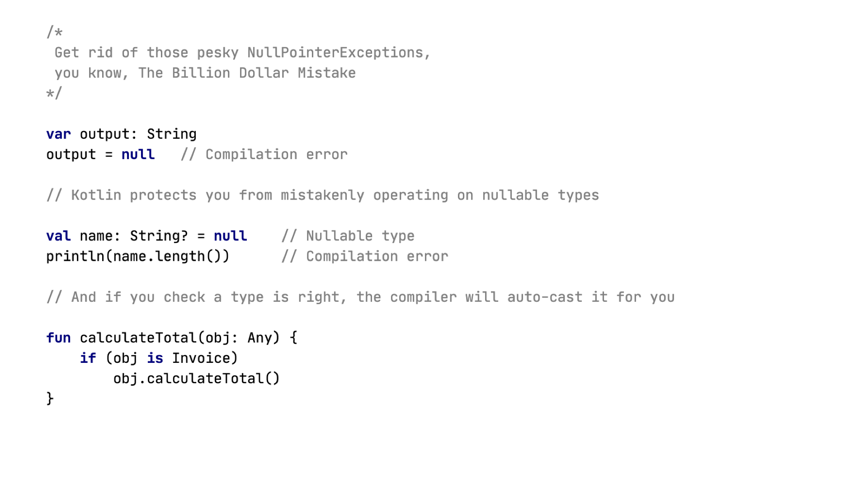Image resolution: width=868 pixels, height=488 pixels.
Task: Click the 'obj.calculateTotal()' call
Action: click(197, 379)
